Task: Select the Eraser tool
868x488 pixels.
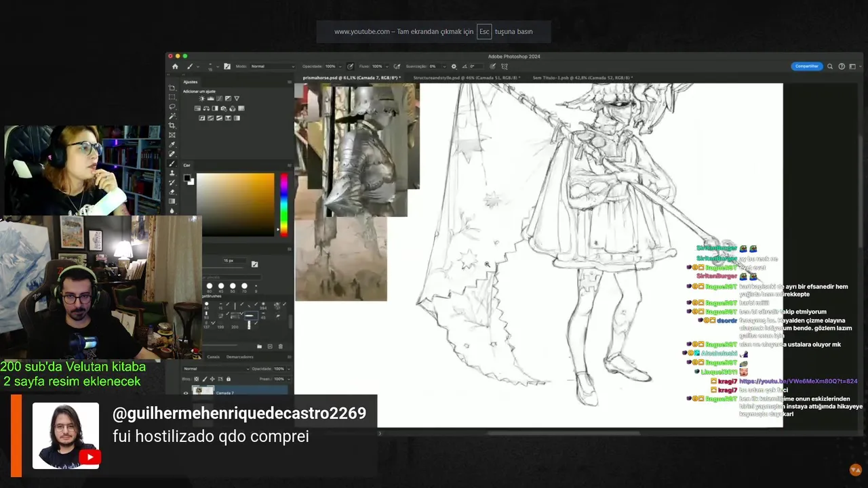Action: click(172, 192)
